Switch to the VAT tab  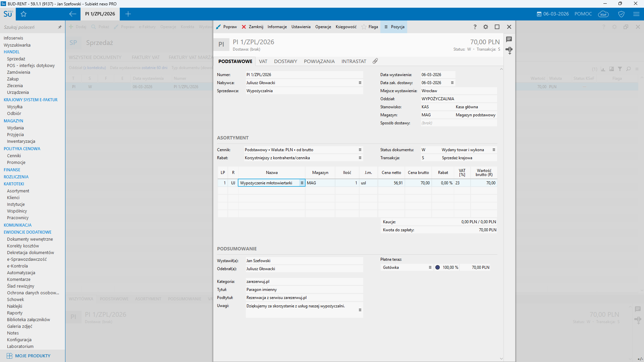[263, 61]
